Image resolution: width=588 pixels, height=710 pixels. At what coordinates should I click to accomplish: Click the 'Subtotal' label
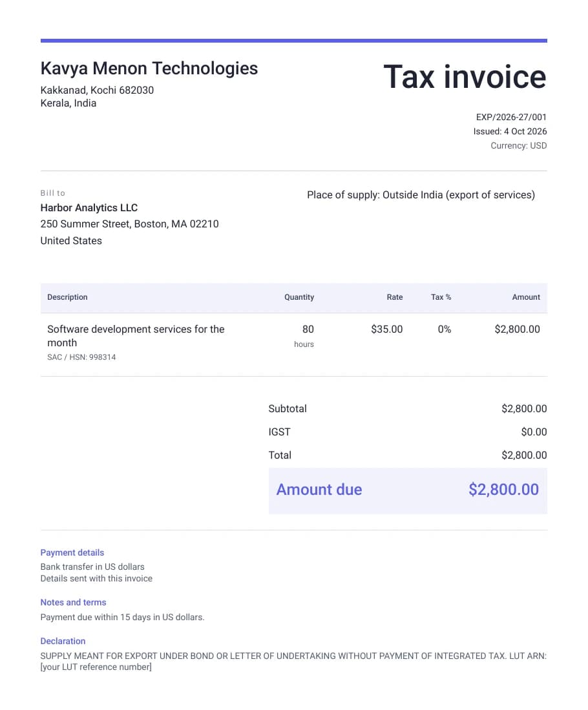click(x=288, y=409)
